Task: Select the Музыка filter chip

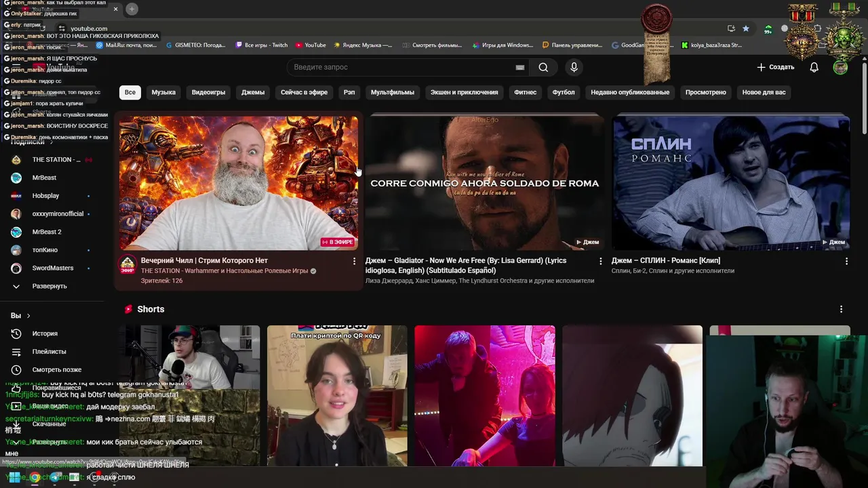Action: tap(163, 92)
